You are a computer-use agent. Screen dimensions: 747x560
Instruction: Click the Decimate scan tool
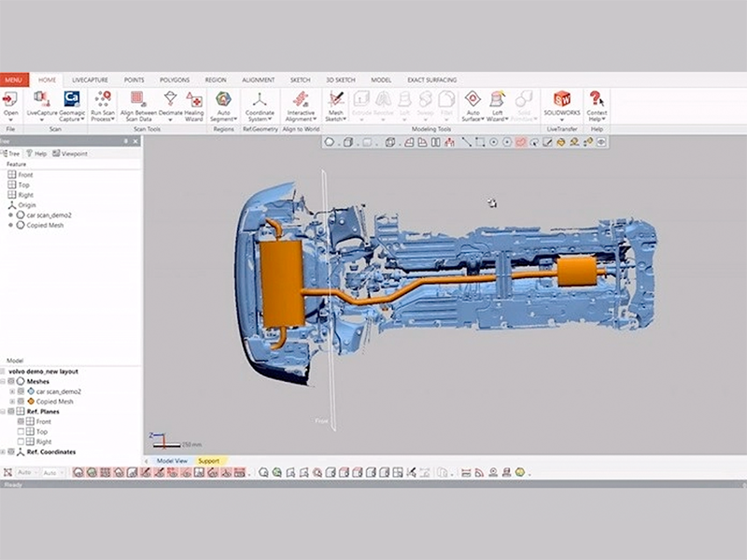click(x=170, y=101)
